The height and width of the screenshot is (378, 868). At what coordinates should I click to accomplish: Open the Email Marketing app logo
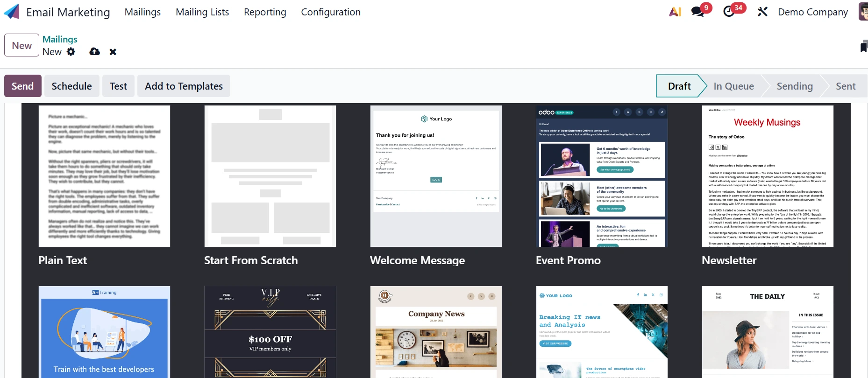[x=12, y=12]
